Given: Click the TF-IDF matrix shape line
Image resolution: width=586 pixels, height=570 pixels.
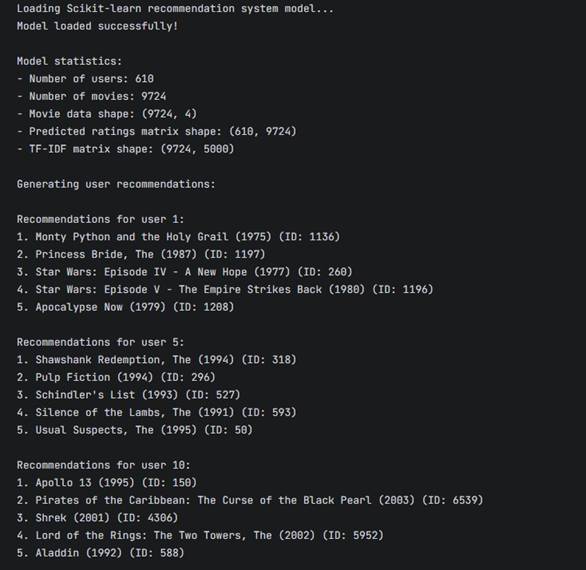Looking at the screenshot, I should (126, 149).
